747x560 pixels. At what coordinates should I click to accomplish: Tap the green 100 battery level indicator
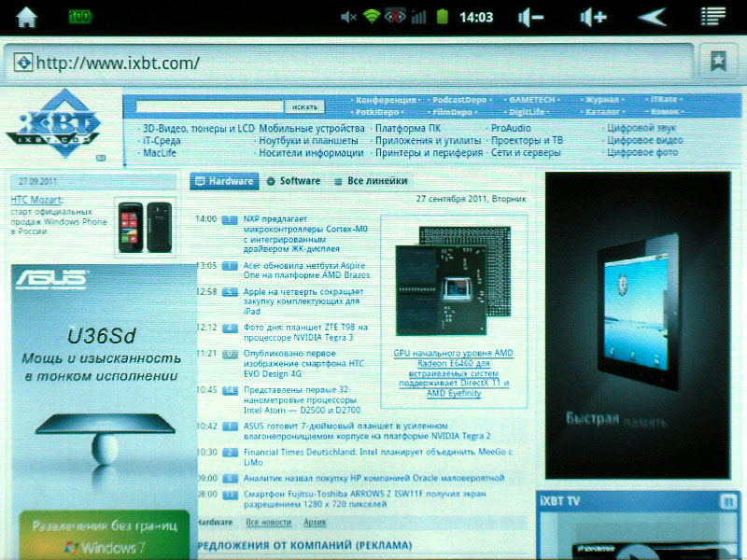coord(79,17)
